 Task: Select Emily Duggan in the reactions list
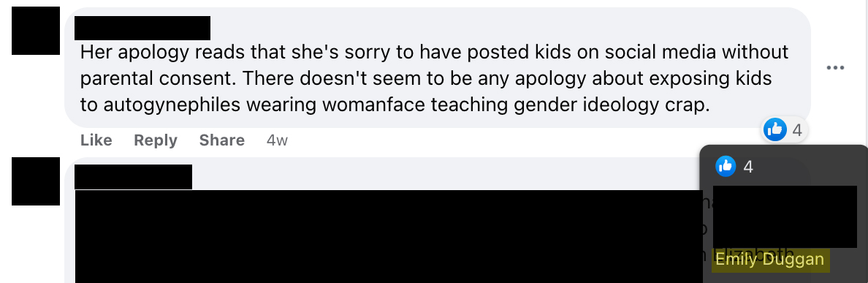769,259
